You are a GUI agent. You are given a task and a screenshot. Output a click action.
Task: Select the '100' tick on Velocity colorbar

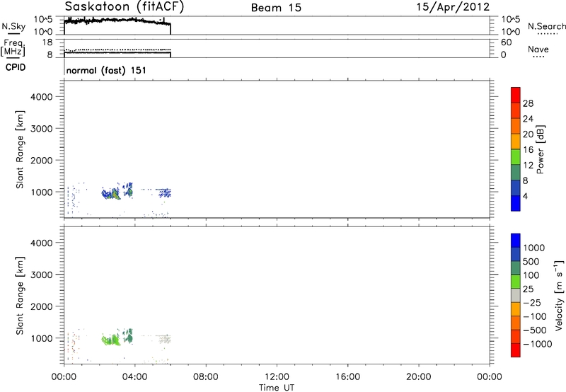(531, 275)
